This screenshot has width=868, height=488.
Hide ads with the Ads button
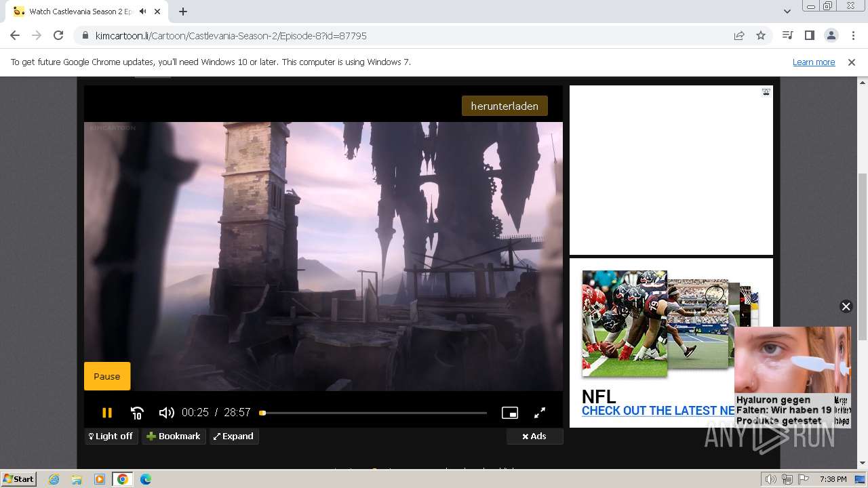click(x=534, y=436)
